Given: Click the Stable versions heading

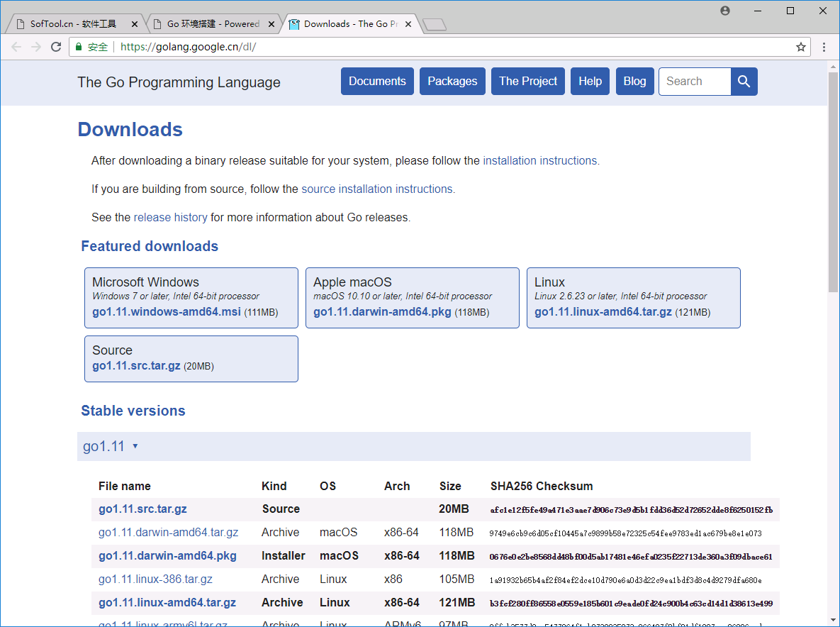Looking at the screenshot, I should 133,411.
